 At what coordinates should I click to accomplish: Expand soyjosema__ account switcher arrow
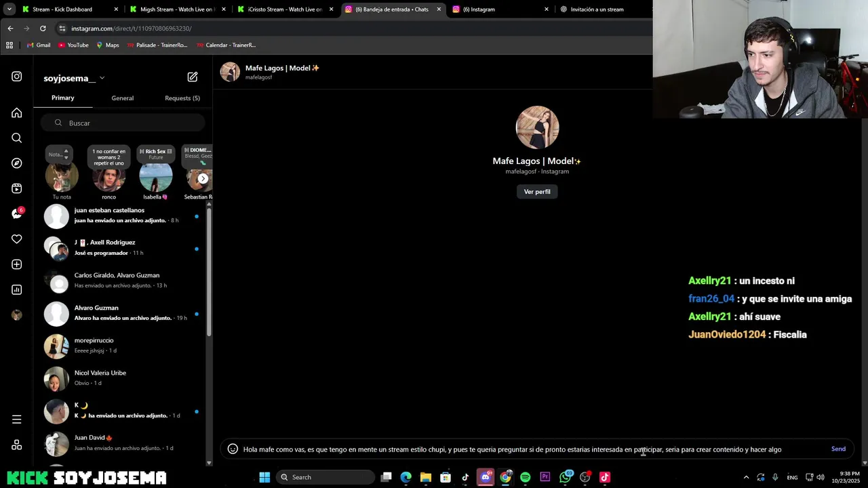pos(102,78)
